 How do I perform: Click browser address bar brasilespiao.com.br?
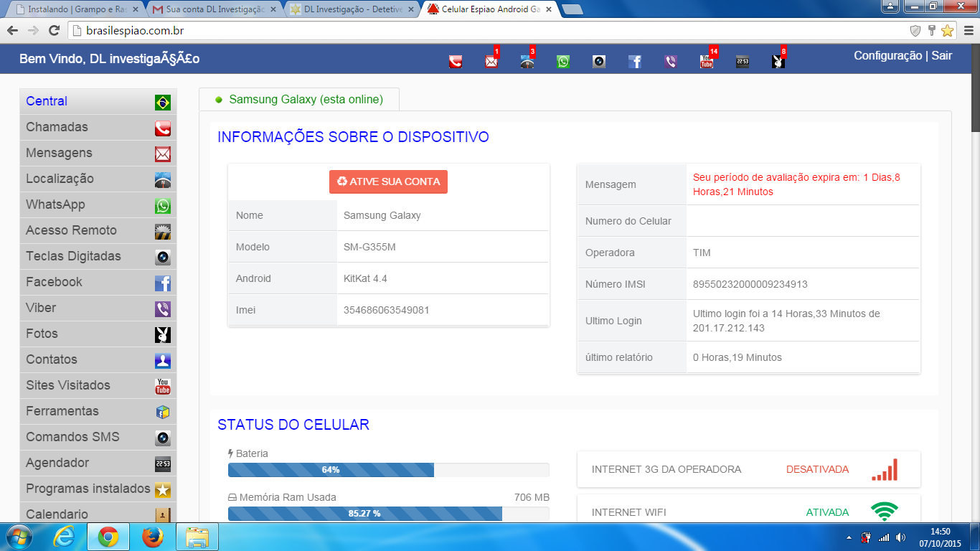pos(488,31)
